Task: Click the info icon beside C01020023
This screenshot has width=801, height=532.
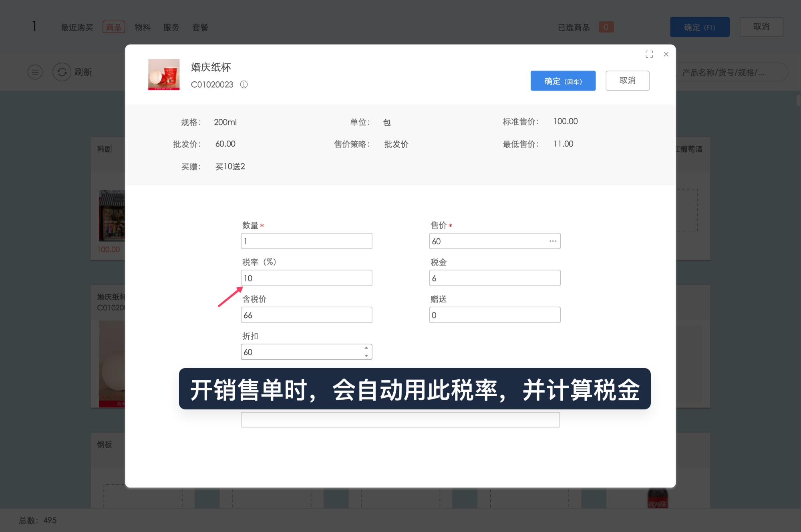Action: click(244, 85)
